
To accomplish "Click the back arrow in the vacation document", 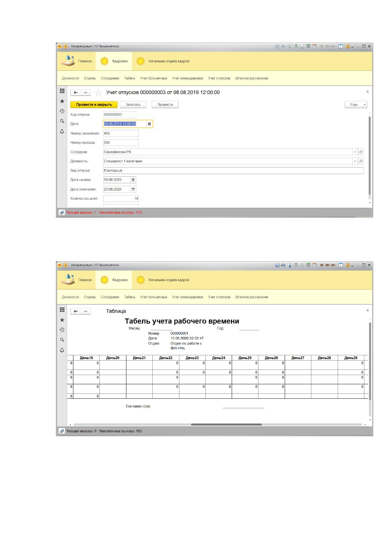I will [76, 92].
